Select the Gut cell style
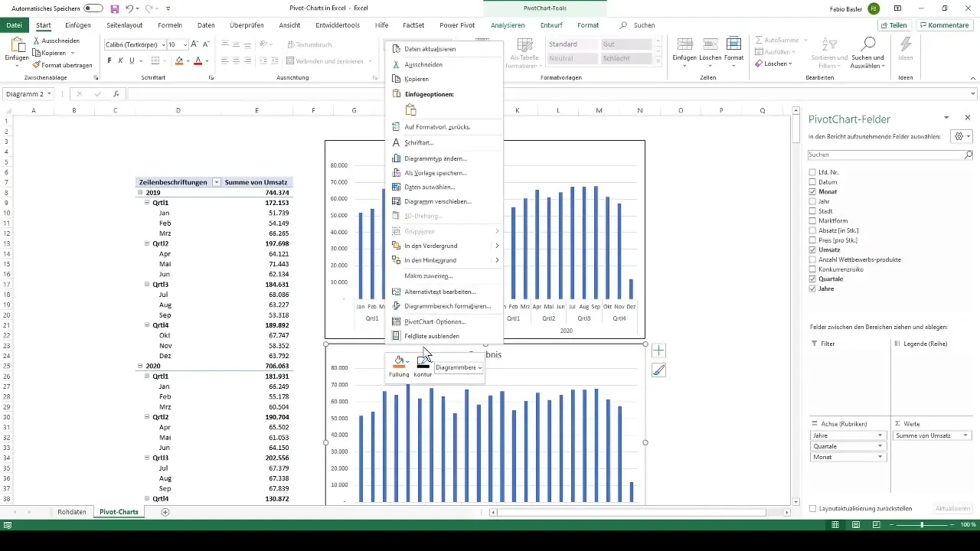 [x=626, y=44]
